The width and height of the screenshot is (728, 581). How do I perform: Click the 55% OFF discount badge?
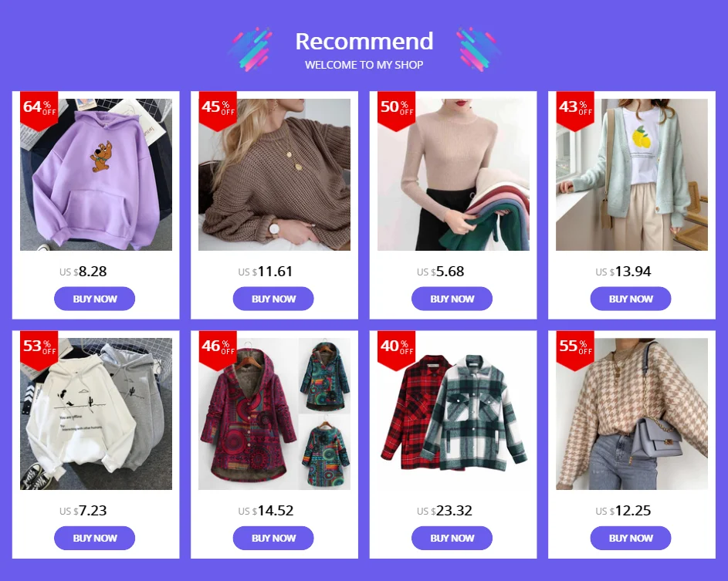tap(575, 350)
